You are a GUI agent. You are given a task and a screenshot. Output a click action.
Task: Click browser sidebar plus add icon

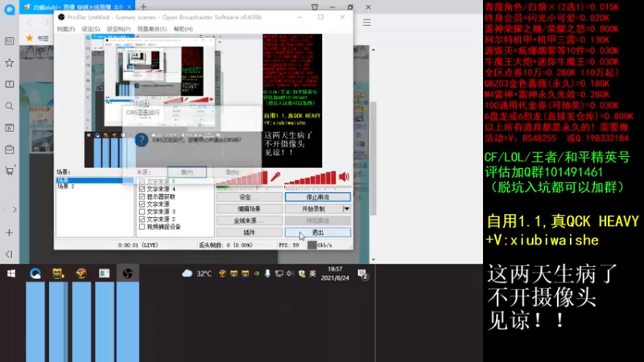(9, 232)
